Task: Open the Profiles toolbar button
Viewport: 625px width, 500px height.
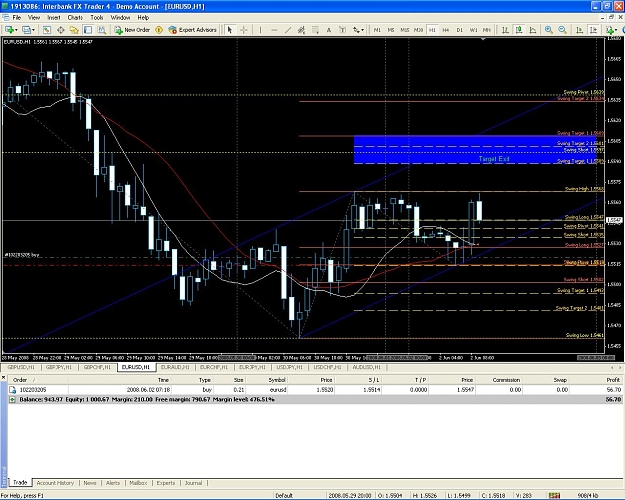Action: tap(28, 30)
